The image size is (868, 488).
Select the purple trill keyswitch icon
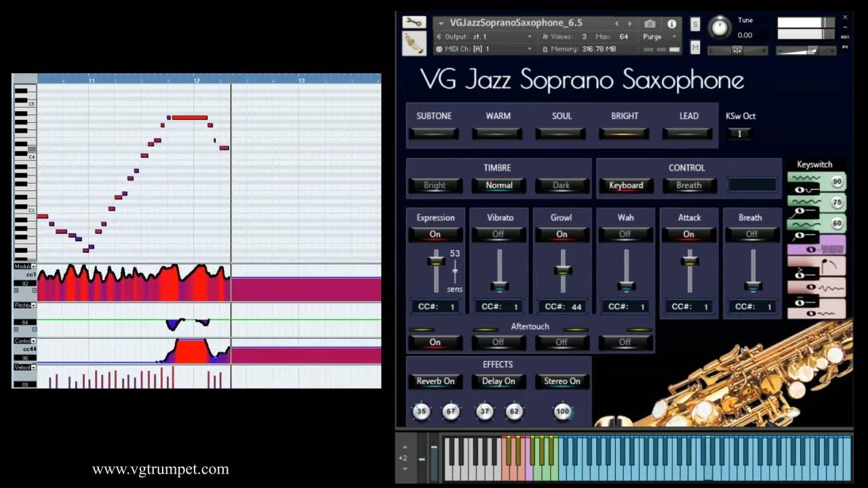click(x=816, y=245)
